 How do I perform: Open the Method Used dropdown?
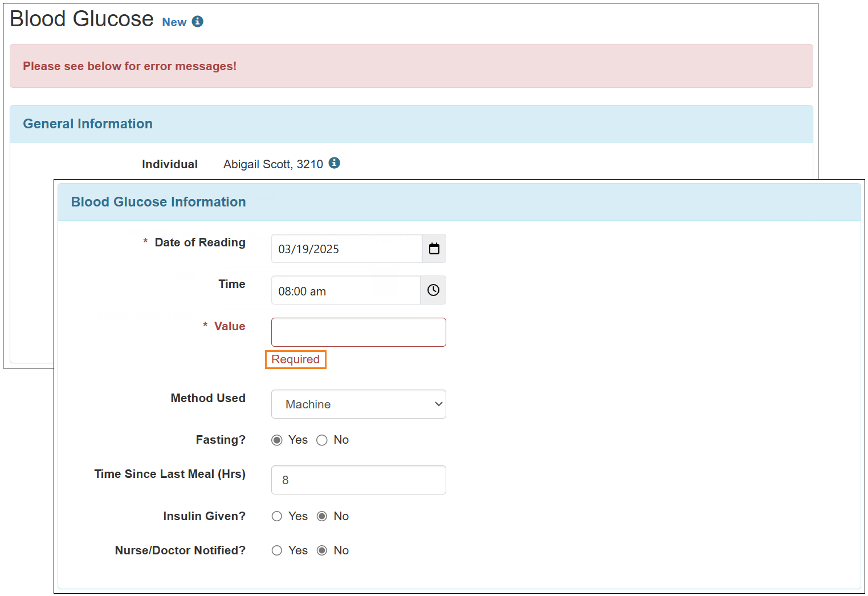(358, 404)
